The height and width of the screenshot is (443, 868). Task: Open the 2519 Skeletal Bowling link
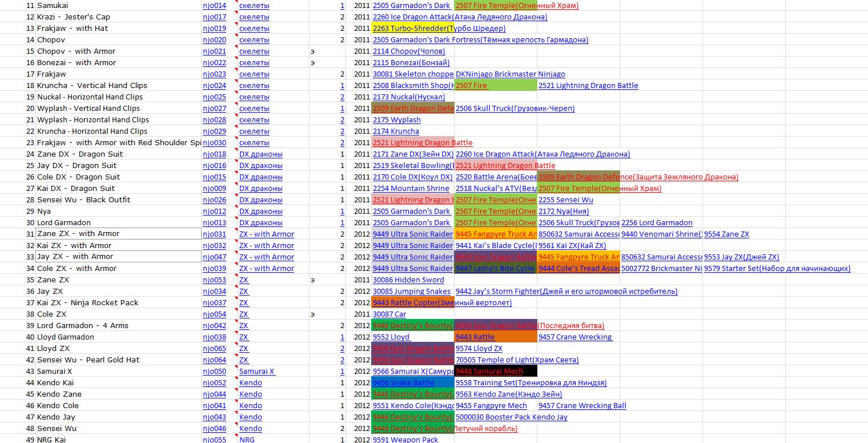click(413, 166)
